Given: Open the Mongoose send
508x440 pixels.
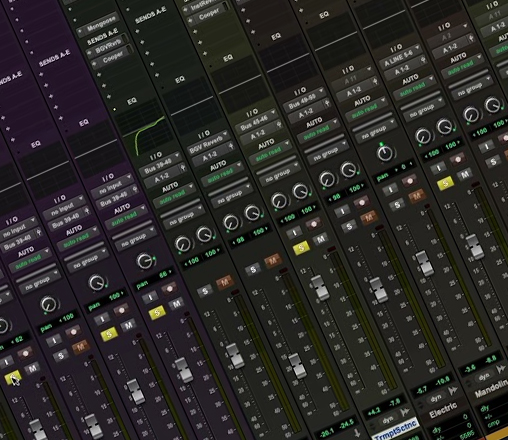Looking at the screenshot, I should click(98, 25).
